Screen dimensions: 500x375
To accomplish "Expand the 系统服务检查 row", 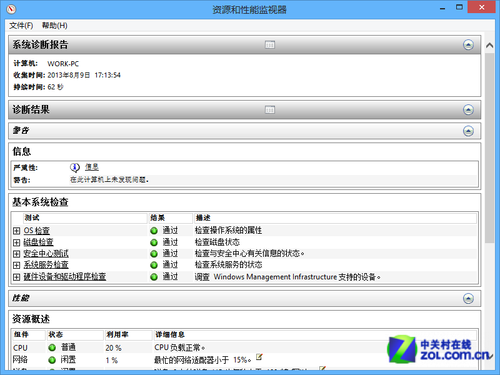I will pyautogui.click(x=17, y=265).
